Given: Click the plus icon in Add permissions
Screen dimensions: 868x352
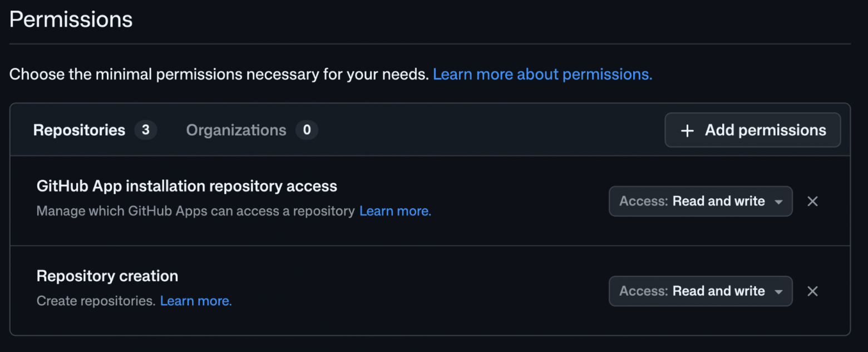Looking at the screenshot, I should point(688,130).
